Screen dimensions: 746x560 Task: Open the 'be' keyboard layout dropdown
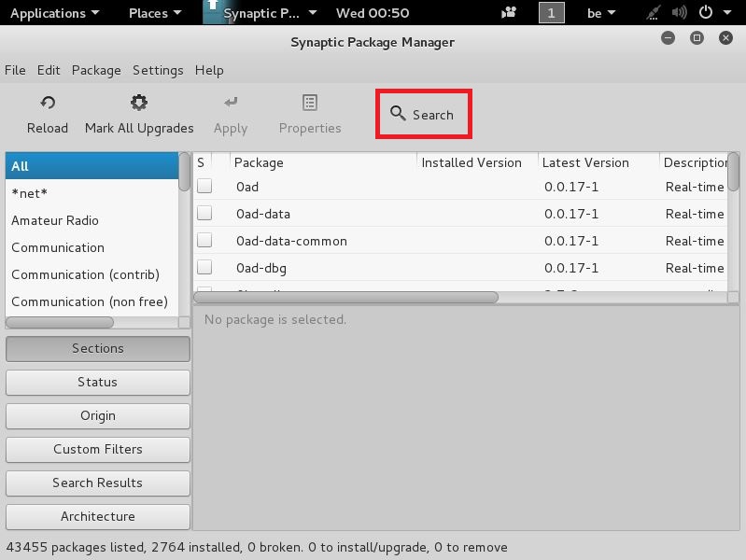pos(601,13)
